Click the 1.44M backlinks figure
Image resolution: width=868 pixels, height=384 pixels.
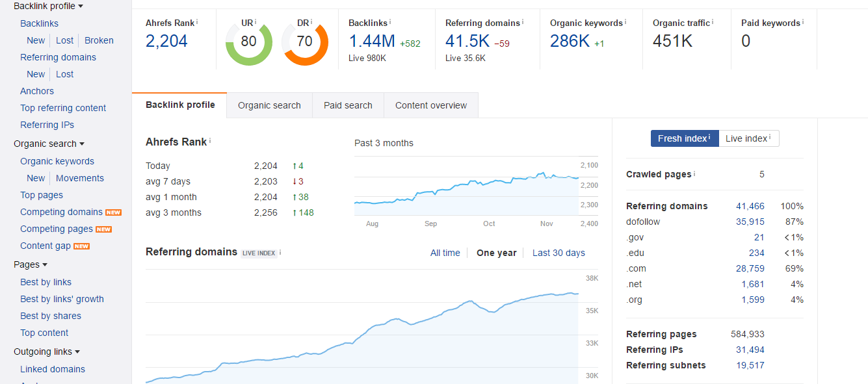point(372,41)
